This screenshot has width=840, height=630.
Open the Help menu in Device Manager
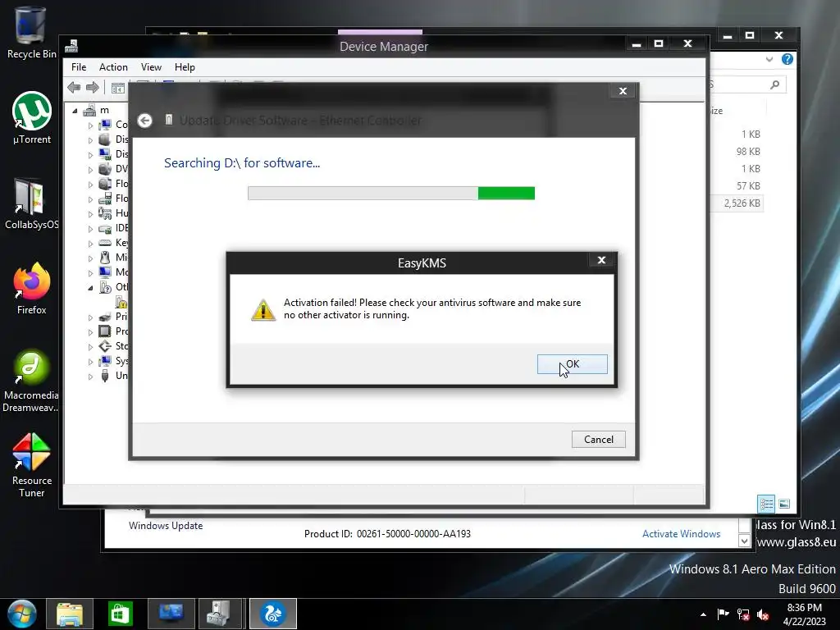pos(185,67)
